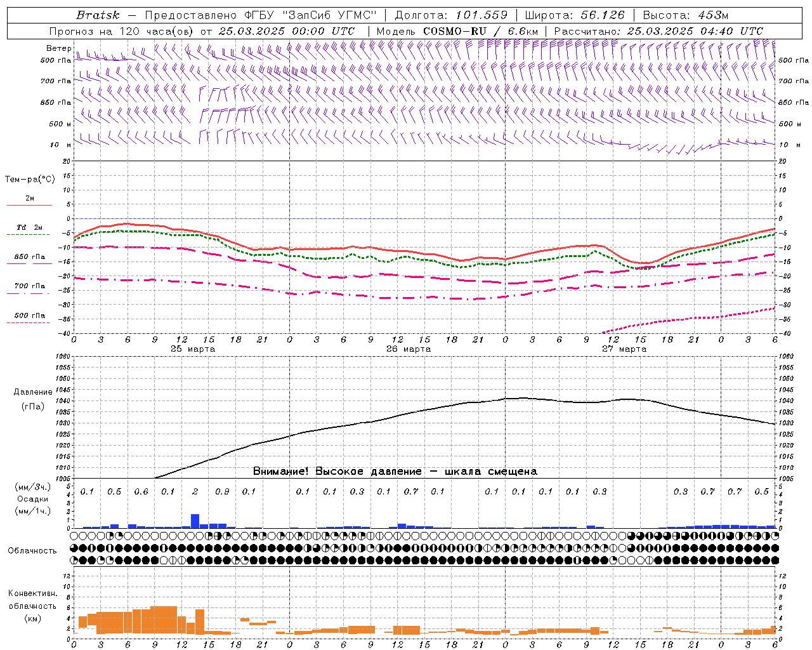Click the tallest orange convective cloud bar
This screenshot has width=812, height=650.
(x=164, y=620)
